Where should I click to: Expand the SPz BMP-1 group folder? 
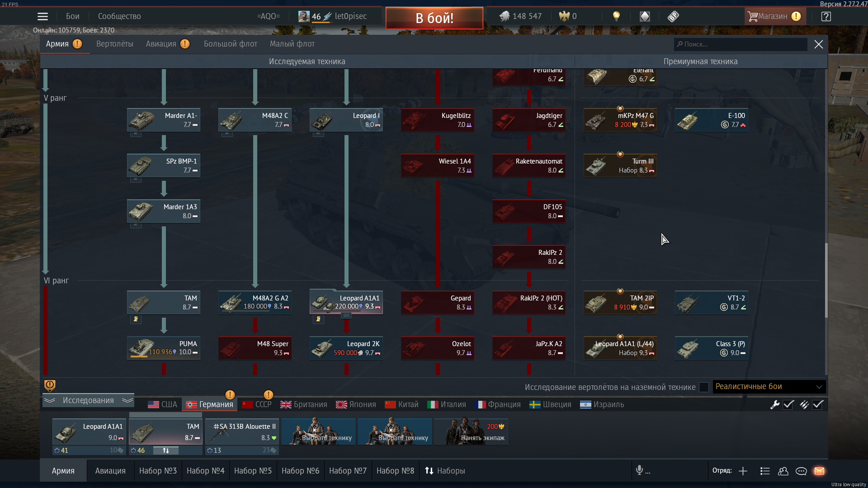tap(136, 179)
